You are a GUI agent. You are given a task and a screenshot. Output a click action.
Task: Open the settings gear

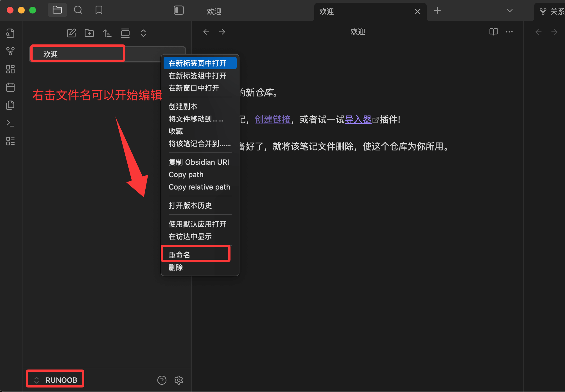[x=179, y=380]
